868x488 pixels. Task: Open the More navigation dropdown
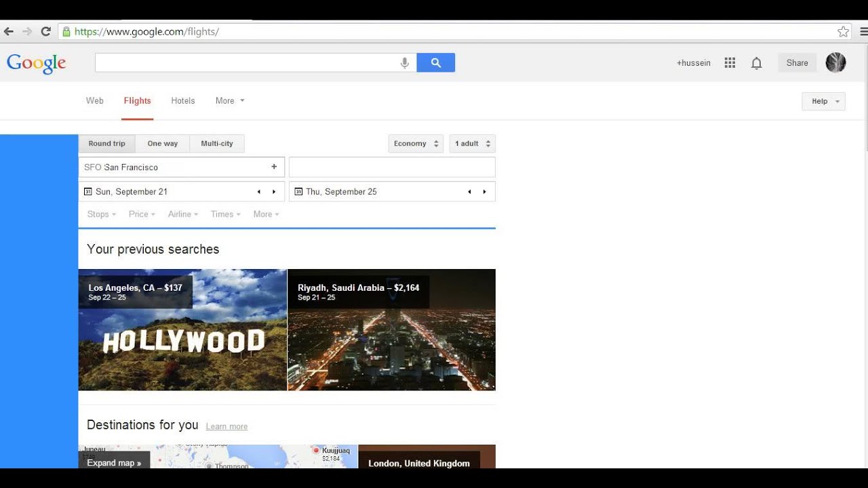pyautogui.click(x=230, y=101)
